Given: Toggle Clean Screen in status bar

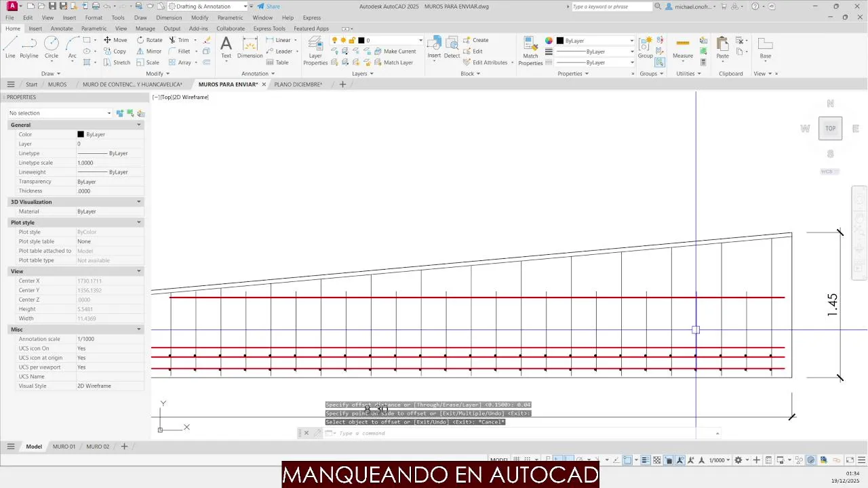Looking at the screenshot, I should tap(850, 460).
